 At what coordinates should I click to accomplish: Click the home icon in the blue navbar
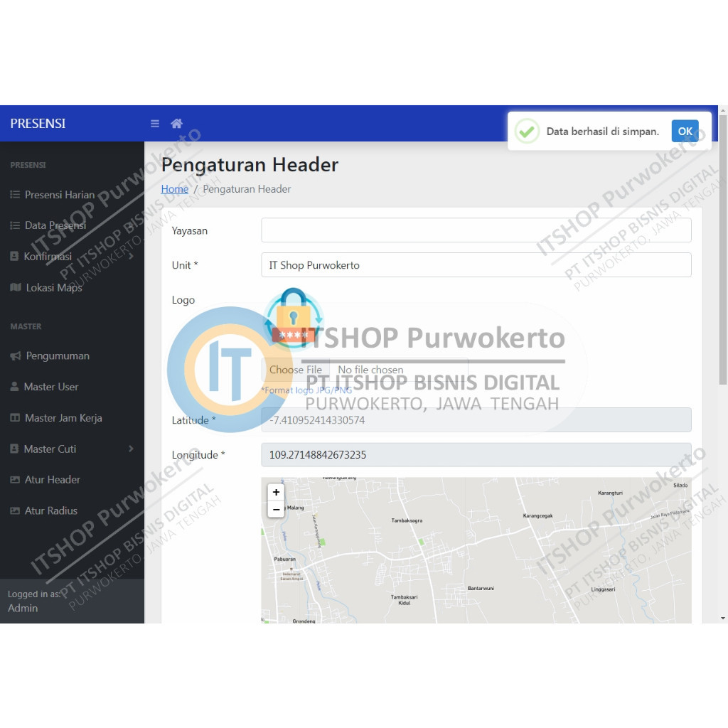click(x=176, y=123)
